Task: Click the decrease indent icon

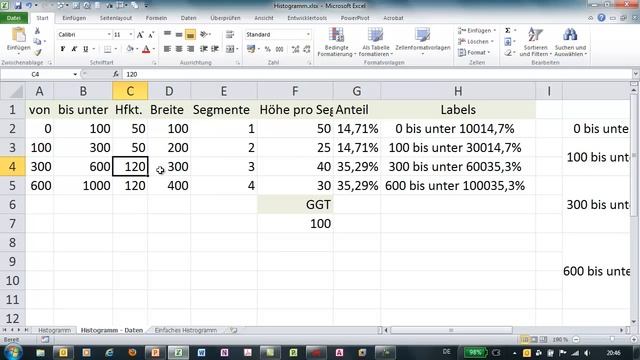Action: pyautogui.click(x=203, y=49)
